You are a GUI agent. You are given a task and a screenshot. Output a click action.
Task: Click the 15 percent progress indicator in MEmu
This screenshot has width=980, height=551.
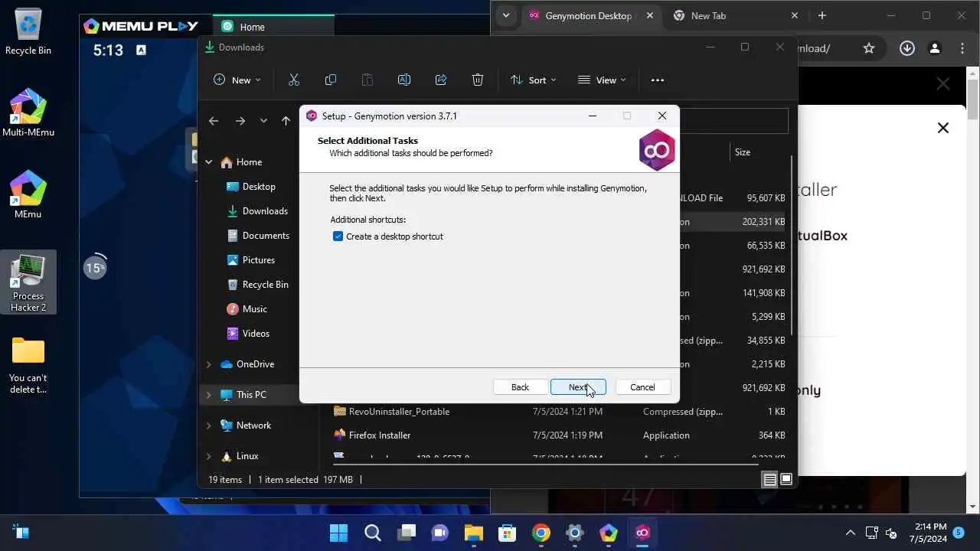click(x=95, y=268)
